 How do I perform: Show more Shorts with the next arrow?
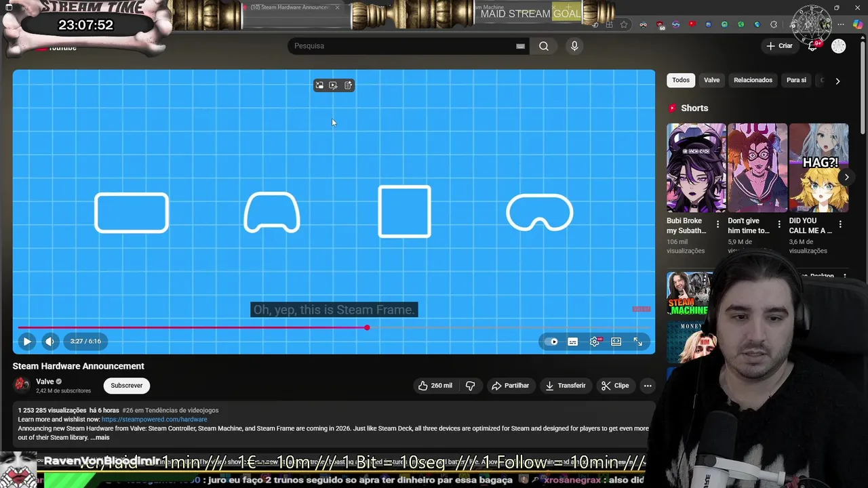tap(846, 177)
